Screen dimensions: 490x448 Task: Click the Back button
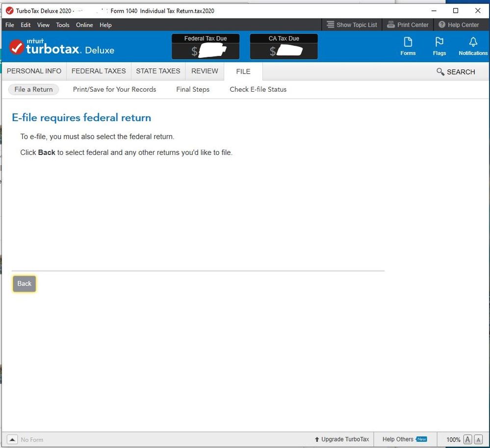click(x=25, y=283)
